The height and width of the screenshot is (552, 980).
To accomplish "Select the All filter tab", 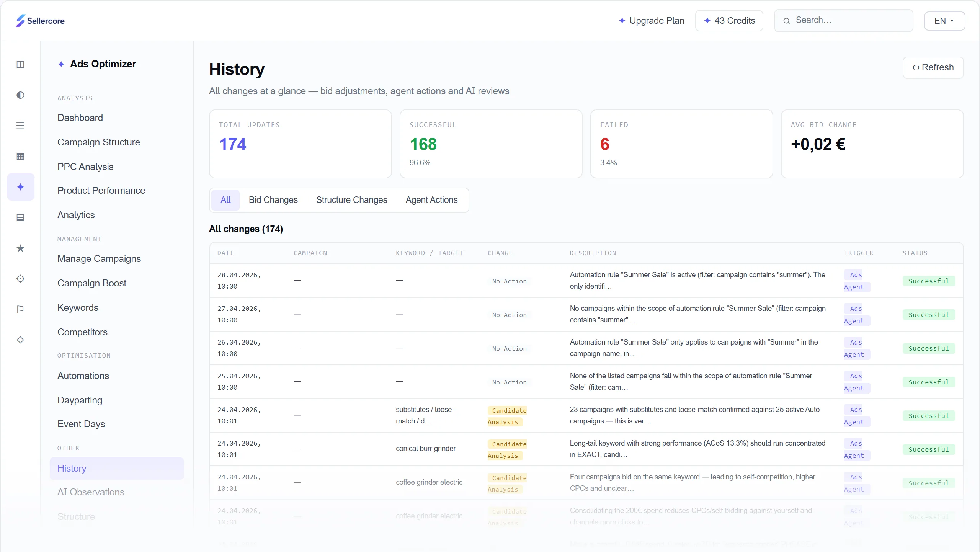I will (x=225, y=200).
